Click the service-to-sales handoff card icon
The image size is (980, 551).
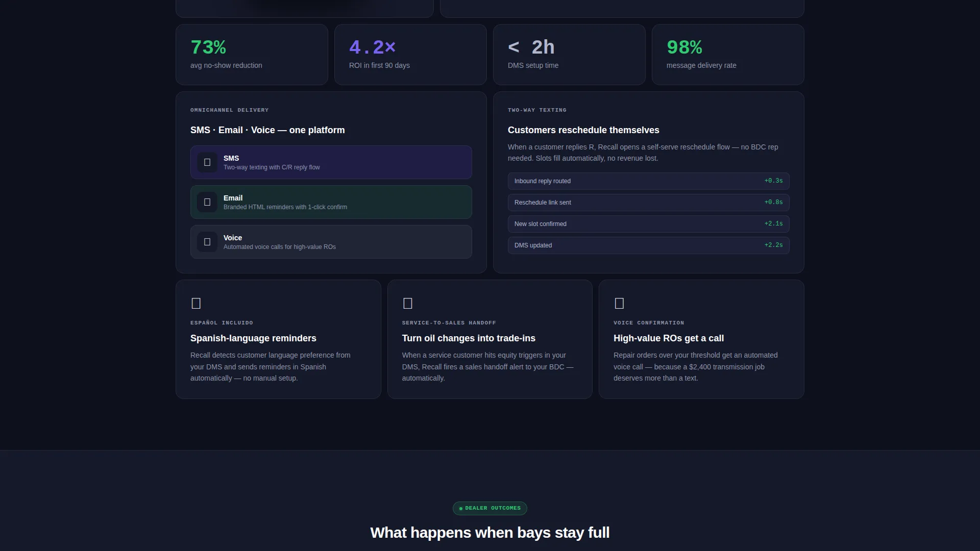click(407, 304)
